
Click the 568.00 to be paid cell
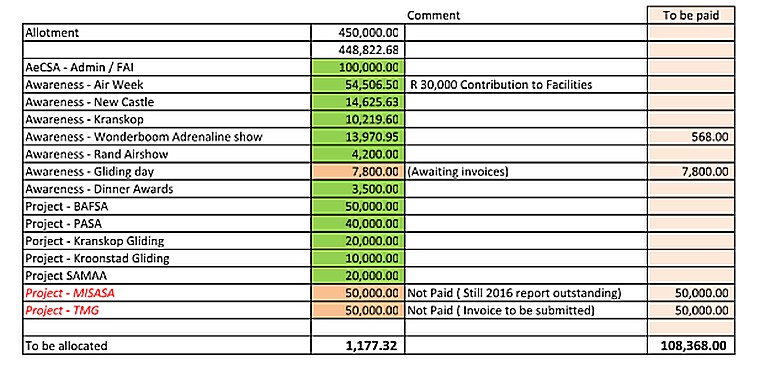pos(691,137)
